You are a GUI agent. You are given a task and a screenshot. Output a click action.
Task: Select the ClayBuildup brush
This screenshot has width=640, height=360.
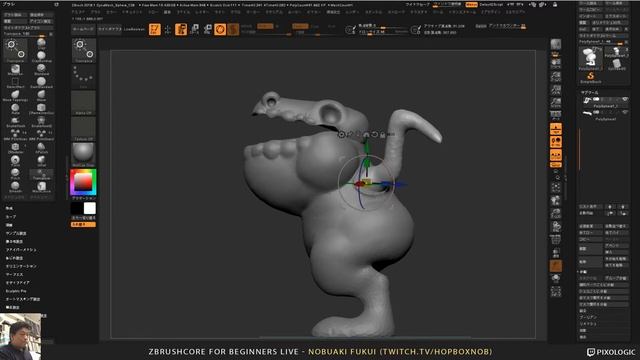pos(41,56)
